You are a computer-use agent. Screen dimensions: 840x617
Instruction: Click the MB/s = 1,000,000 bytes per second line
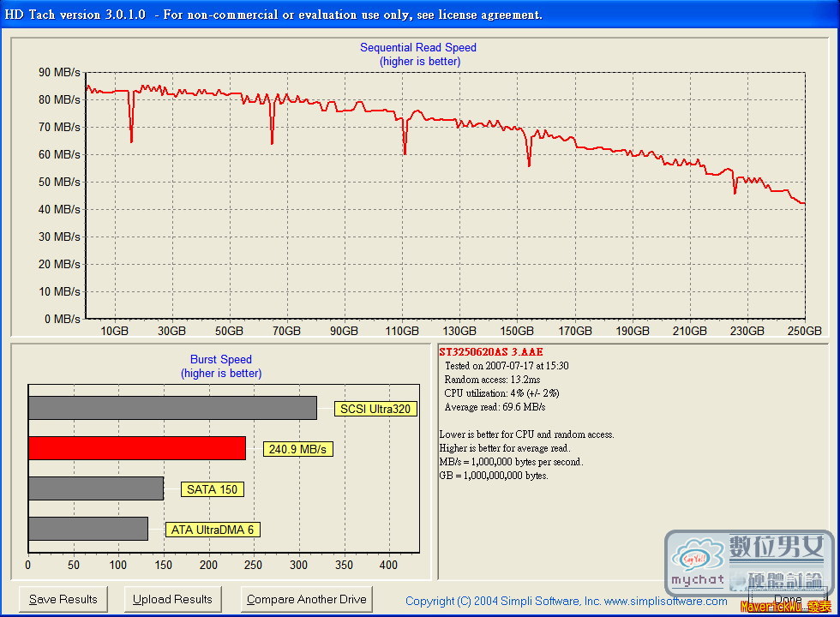512,462
